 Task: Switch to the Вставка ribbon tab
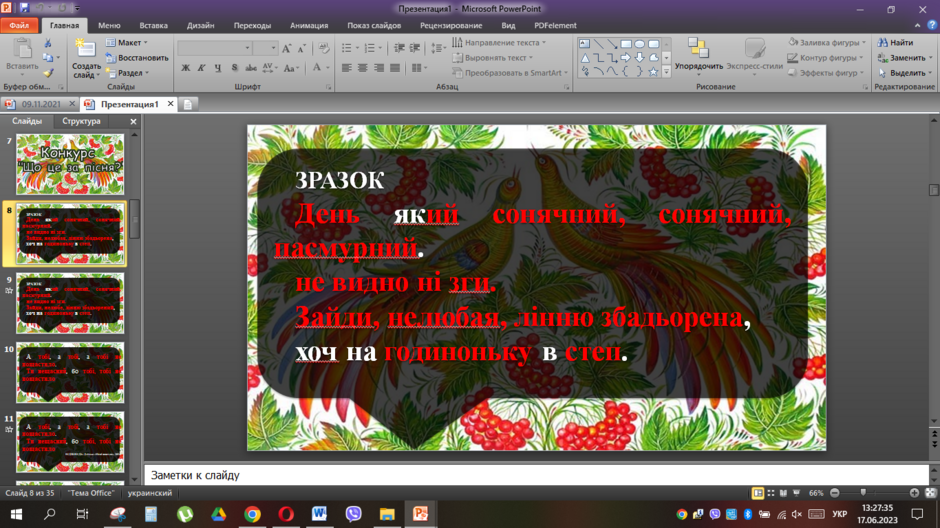point(153,25)
